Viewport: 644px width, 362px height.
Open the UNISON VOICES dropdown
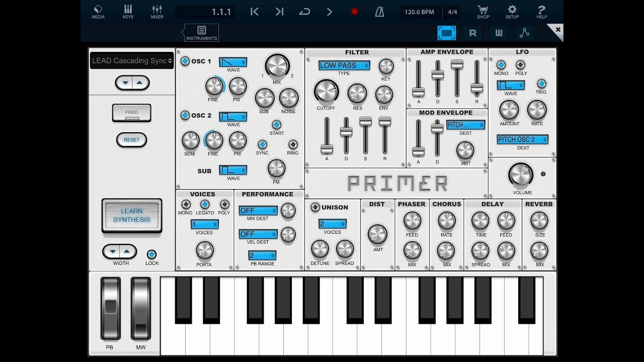pos(332,224)
